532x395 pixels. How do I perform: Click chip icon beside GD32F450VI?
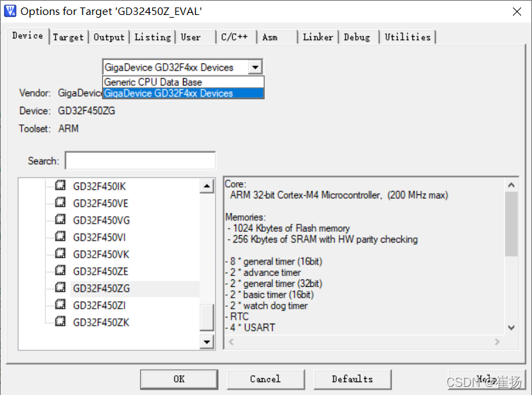click(60, 237)
